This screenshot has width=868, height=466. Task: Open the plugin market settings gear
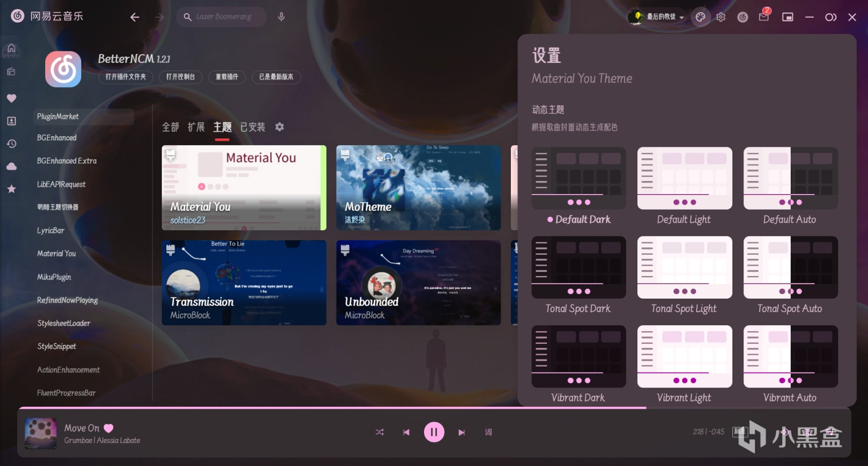click(x=280, y=127)
